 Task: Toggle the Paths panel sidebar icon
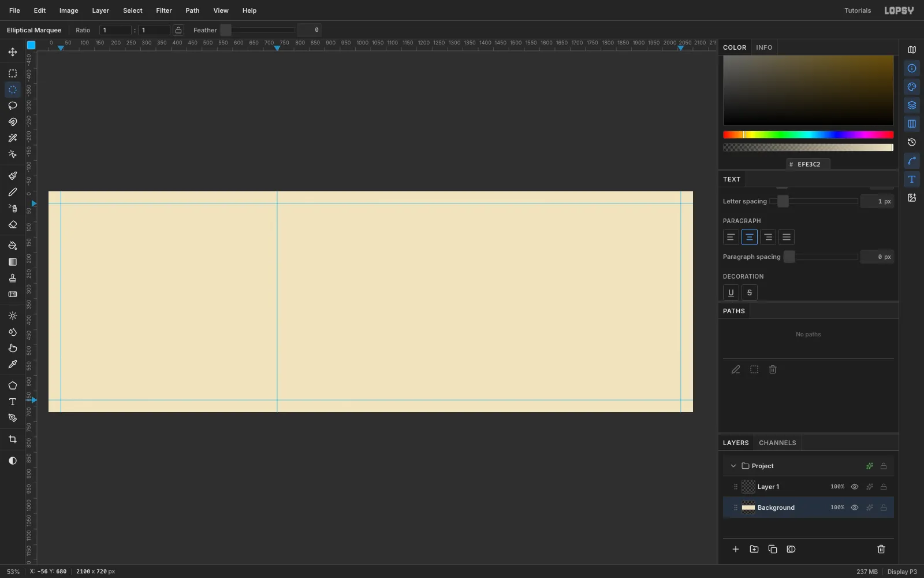tap(911, 161)
